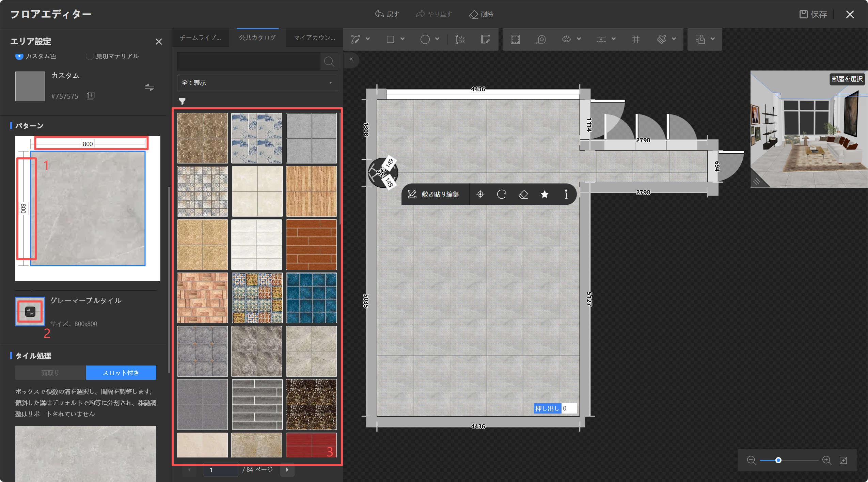Close the エリア設定 panel
The width and height of the screenshot is (868, 482).
pos(159,42)
